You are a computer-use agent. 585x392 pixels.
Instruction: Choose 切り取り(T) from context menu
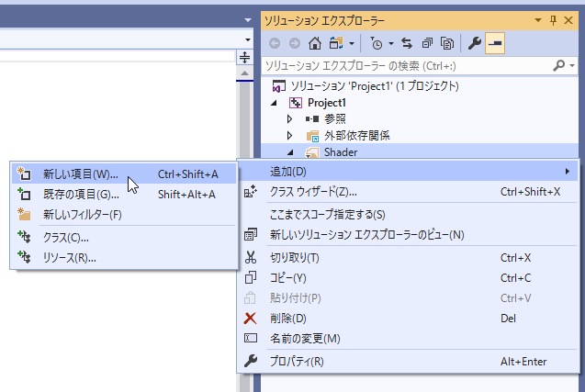[x=408, y=258]
